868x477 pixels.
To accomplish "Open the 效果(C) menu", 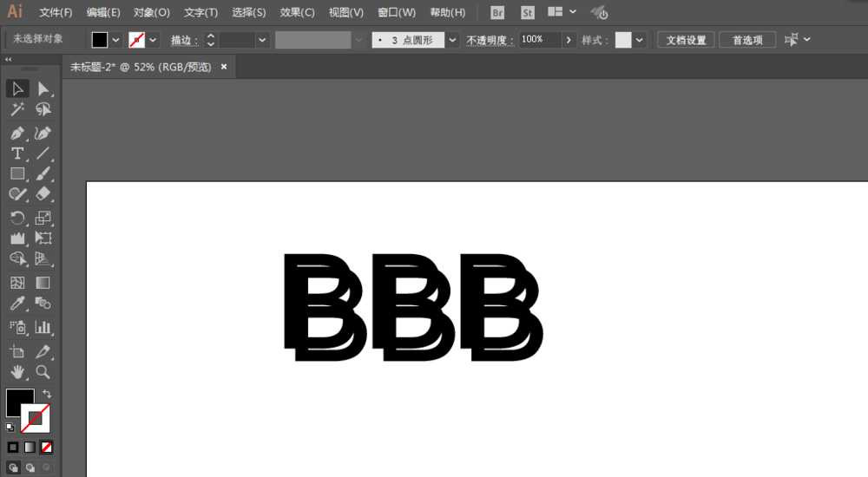I will [297, 13].
